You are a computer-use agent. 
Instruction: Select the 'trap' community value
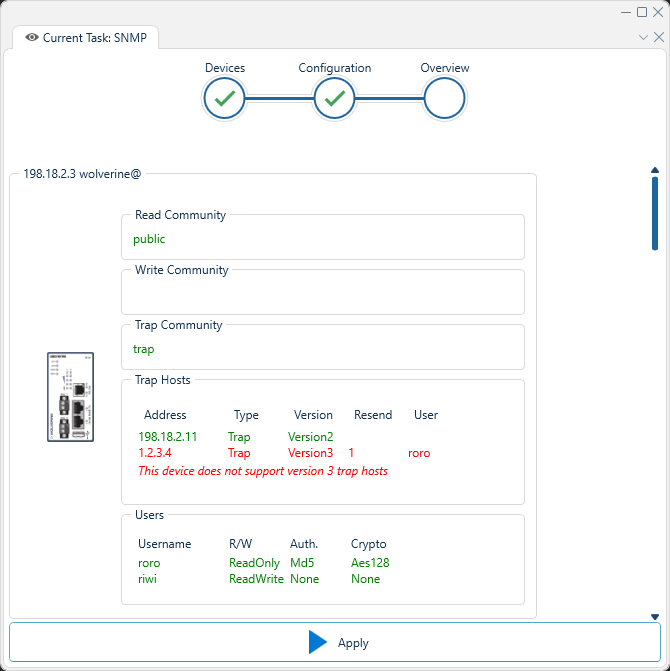[143, 349]
